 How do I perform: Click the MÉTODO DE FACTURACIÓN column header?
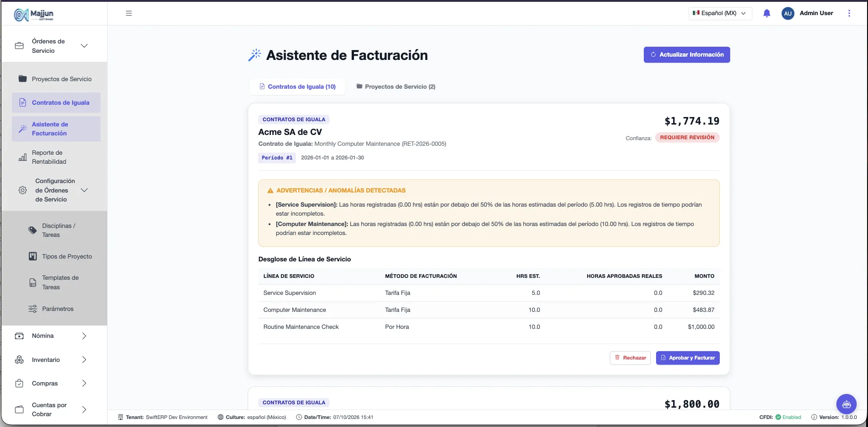[x=421, y=276]
